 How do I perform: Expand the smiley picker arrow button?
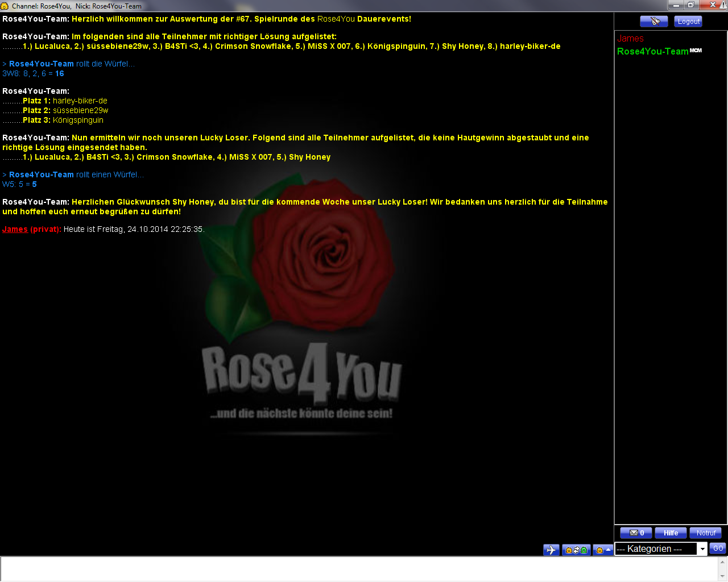pos(603,550)
